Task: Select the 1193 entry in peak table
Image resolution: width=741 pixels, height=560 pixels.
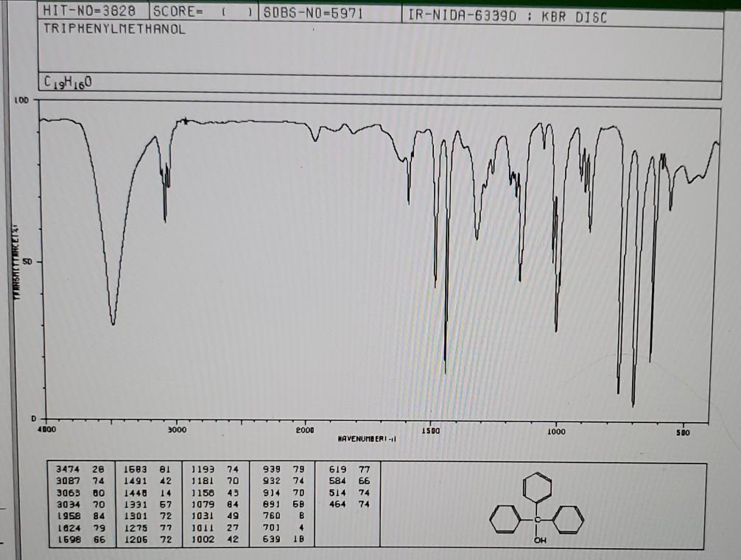Action: [215, 469]
